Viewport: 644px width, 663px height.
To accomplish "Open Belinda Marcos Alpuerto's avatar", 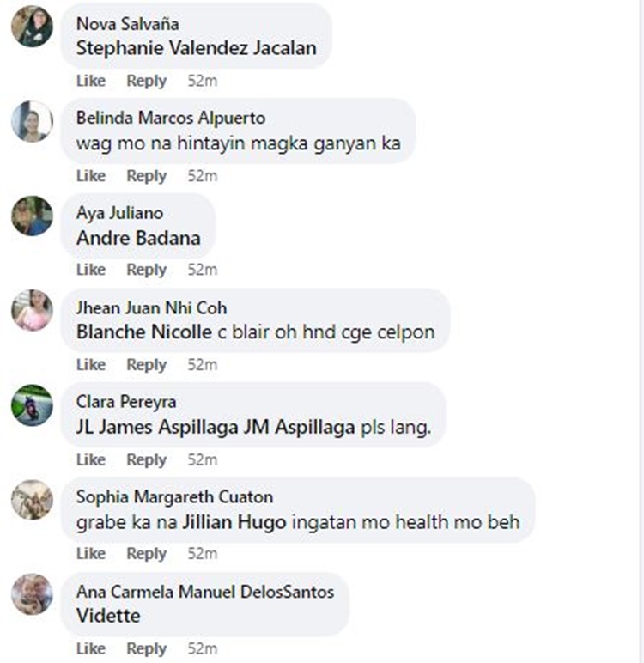I will click(x=32, y=121).
